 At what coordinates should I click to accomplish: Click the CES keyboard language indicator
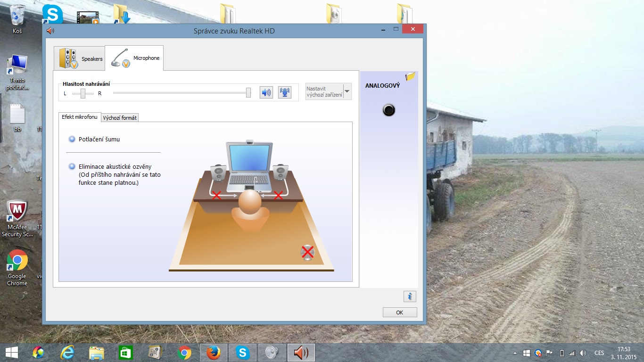pos(599,353)
